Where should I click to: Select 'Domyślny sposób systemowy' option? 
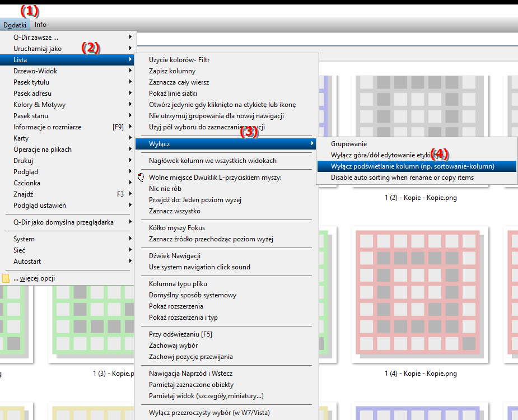(x=226, y=296)
